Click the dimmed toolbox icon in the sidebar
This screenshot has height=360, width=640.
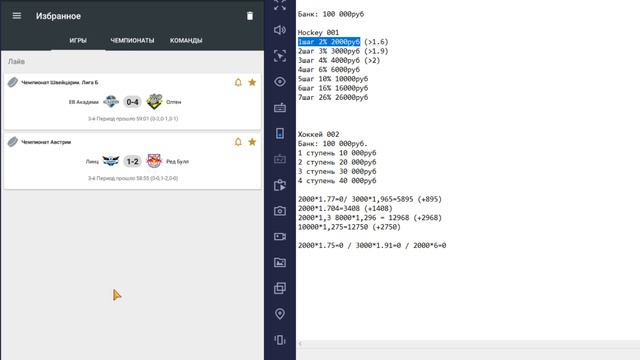click(280, 159)
